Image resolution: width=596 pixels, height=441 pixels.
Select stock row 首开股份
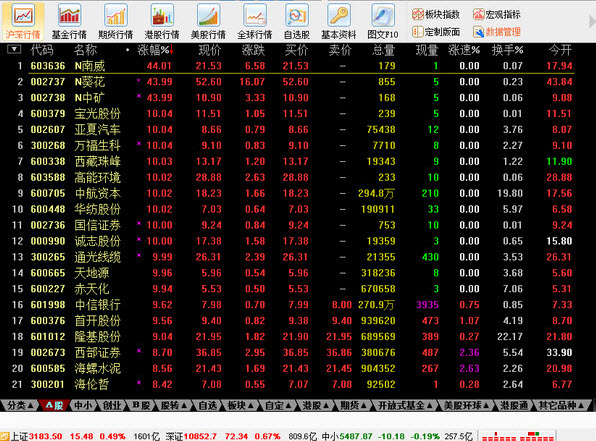tap(291, 321)
